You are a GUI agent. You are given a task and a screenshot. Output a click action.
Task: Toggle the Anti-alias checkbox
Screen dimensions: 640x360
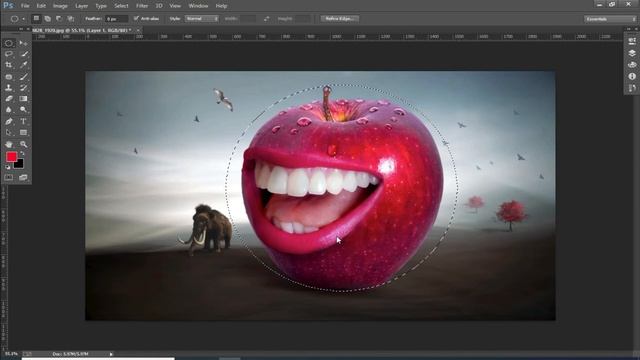tap(136, 18)
